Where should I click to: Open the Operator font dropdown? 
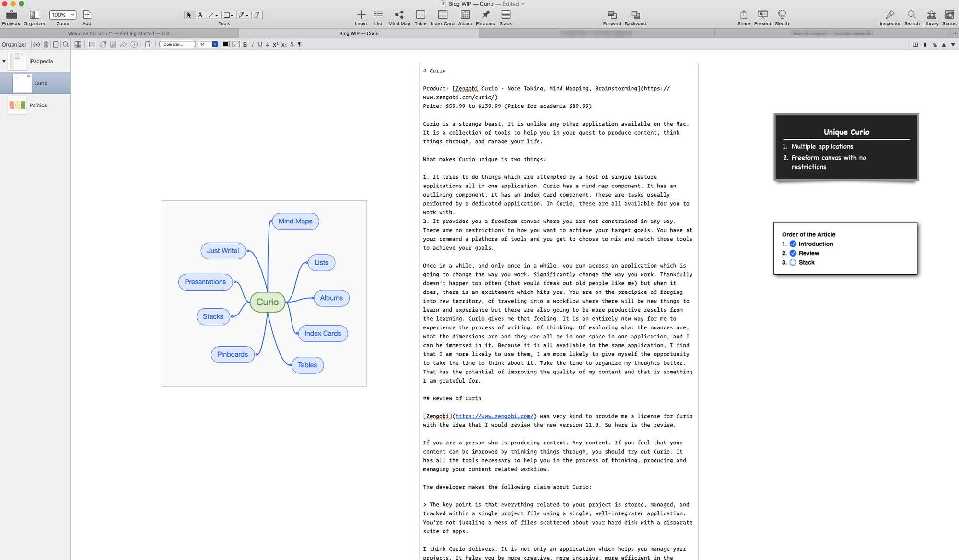177,44
